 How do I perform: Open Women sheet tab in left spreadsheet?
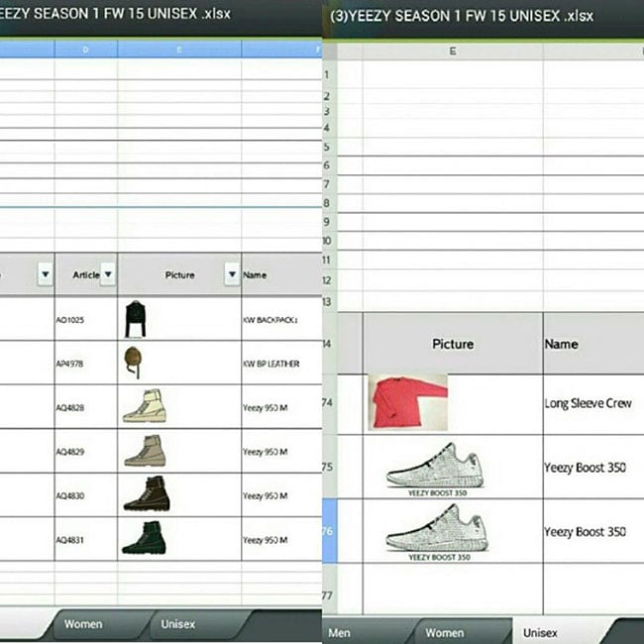coord(83,624)
